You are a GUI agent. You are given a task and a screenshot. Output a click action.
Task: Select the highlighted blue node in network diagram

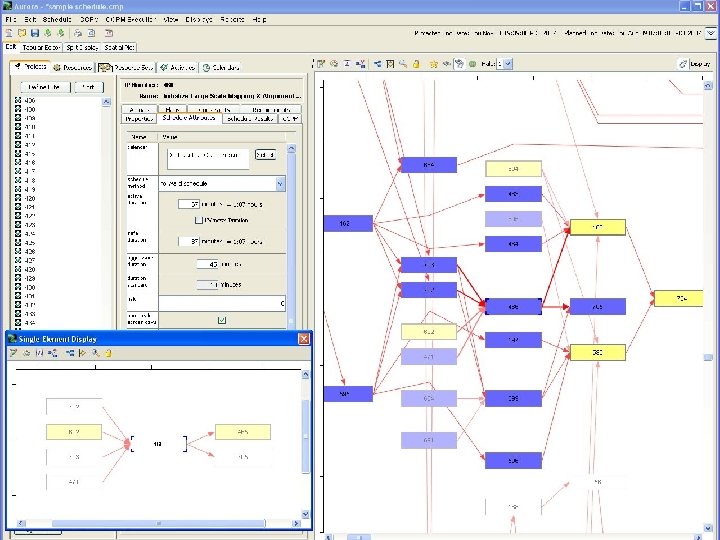[x=513, y=307]
